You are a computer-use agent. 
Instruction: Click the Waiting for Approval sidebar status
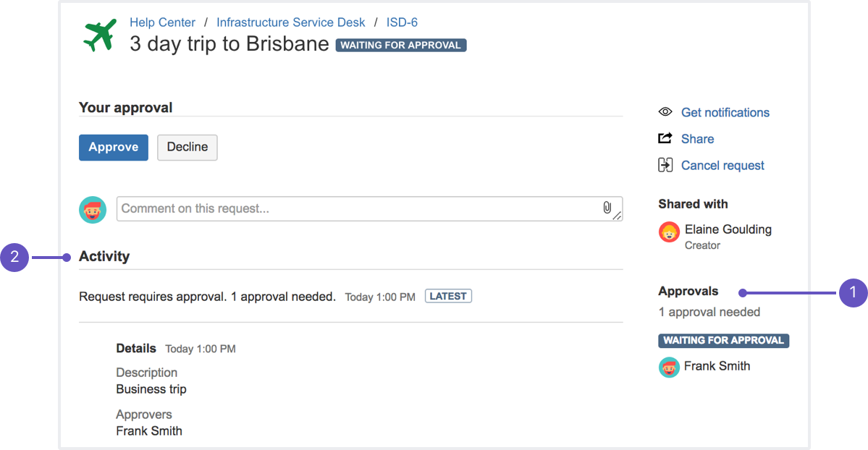point(723,340)
